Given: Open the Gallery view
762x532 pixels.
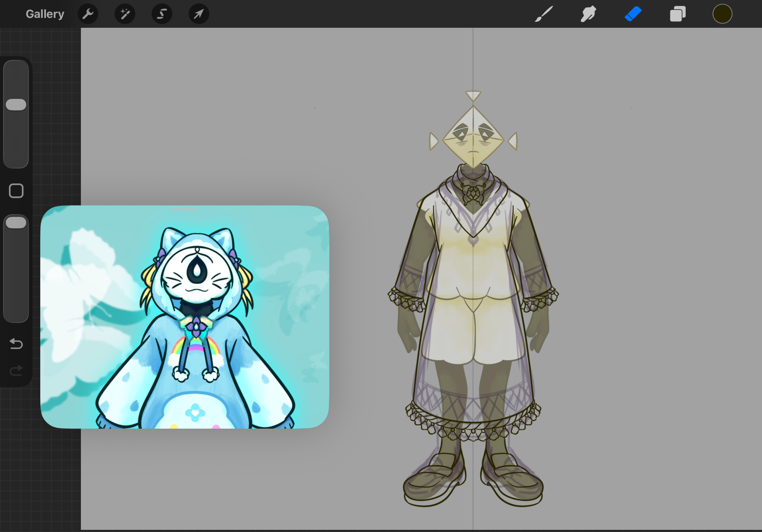Looking at the screenshot, I should pos(45,14).
